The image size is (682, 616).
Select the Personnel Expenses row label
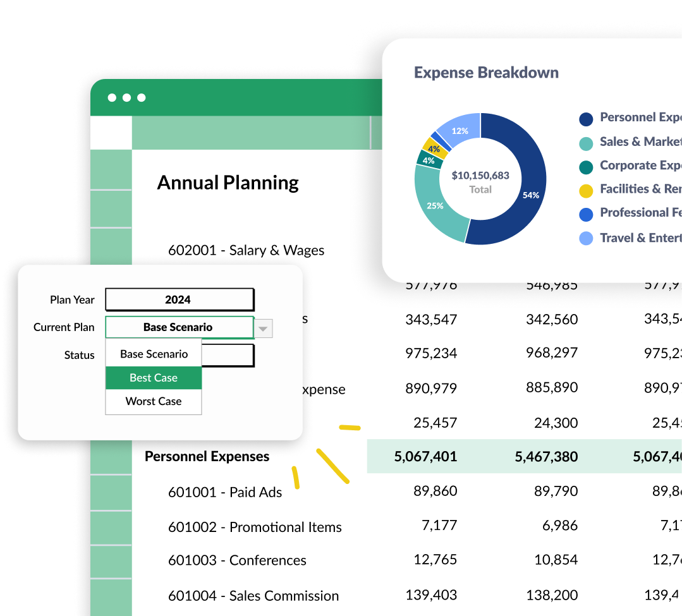coord(207,456)
